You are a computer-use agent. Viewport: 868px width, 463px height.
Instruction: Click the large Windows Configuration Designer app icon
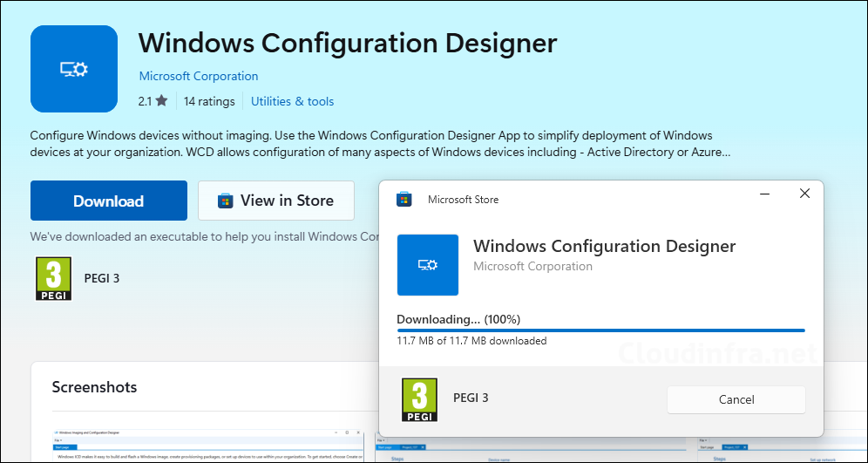tap(74, 69)
